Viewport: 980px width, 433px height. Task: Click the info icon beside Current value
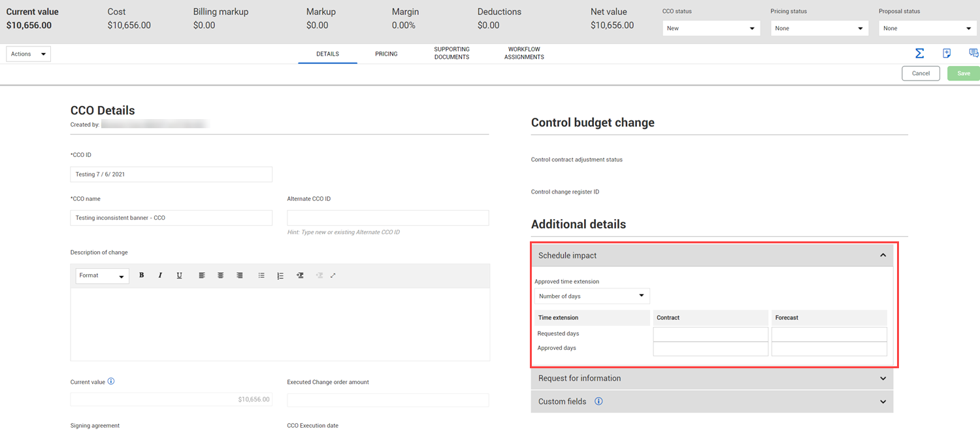tap(111, 381)
